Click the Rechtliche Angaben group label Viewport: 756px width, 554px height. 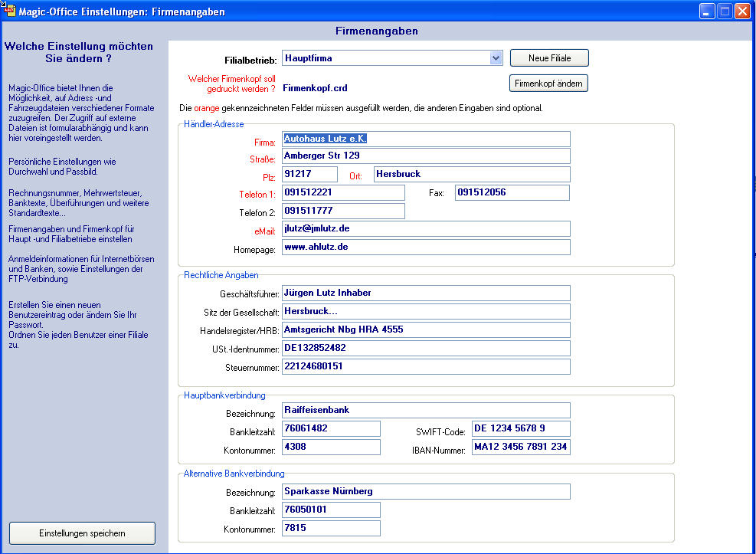(x=221, y=275)
